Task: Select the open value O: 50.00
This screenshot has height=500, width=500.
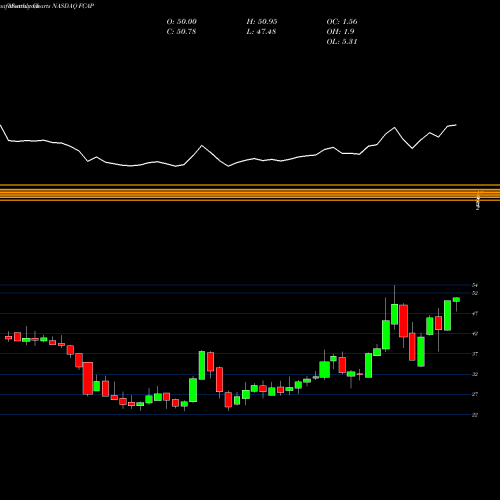Action: 182,22
